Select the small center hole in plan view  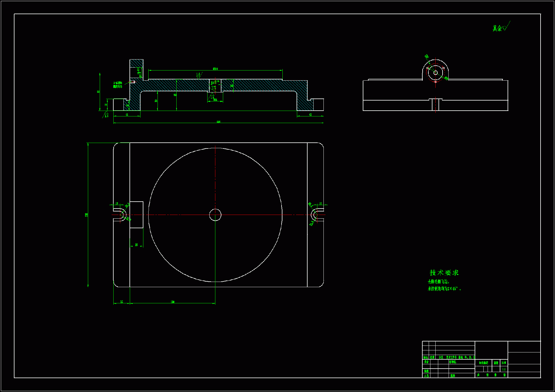coord(215,215)
